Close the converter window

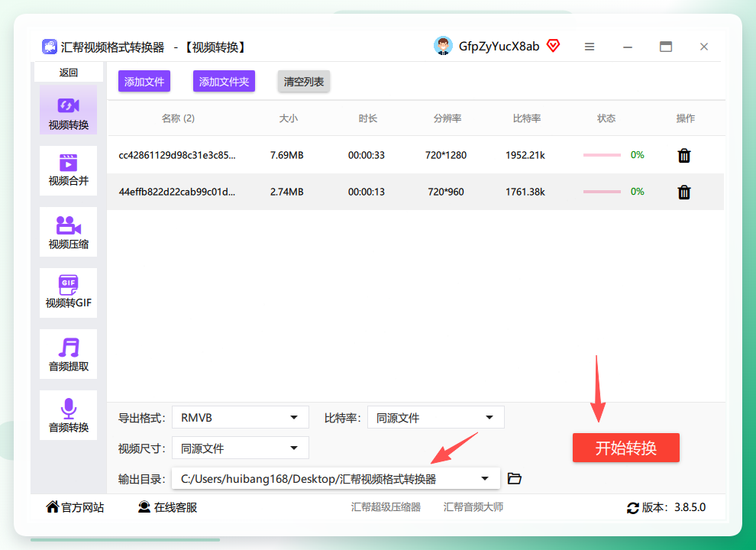tap(704, 47)
